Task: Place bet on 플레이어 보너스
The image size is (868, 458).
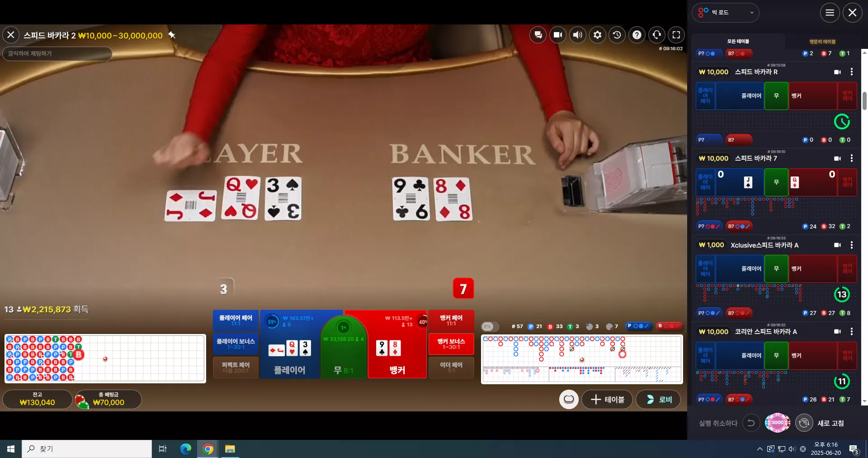Action: [x=236, y=344]
